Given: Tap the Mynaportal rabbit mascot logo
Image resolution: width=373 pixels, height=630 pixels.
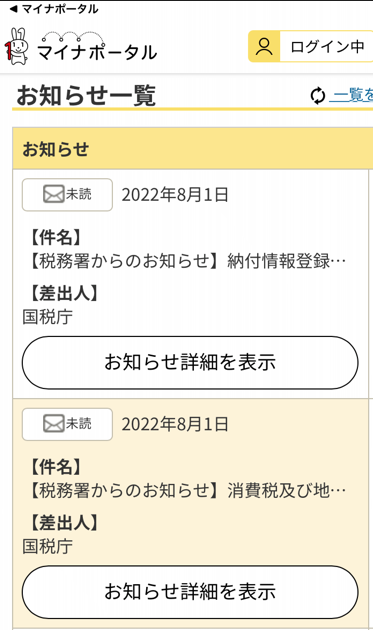Looking at the screenshot, I should pyautogui.click(x=16, y=46).
